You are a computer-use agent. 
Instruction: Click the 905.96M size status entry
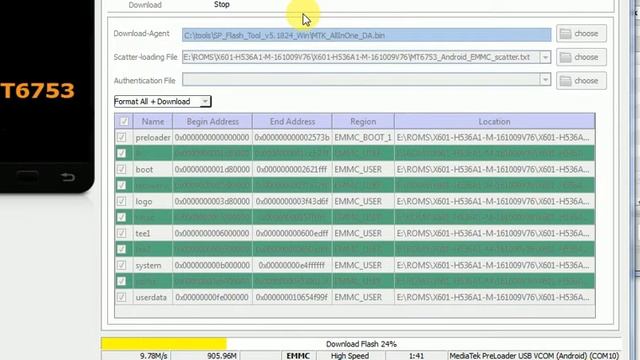click(222, 356)
